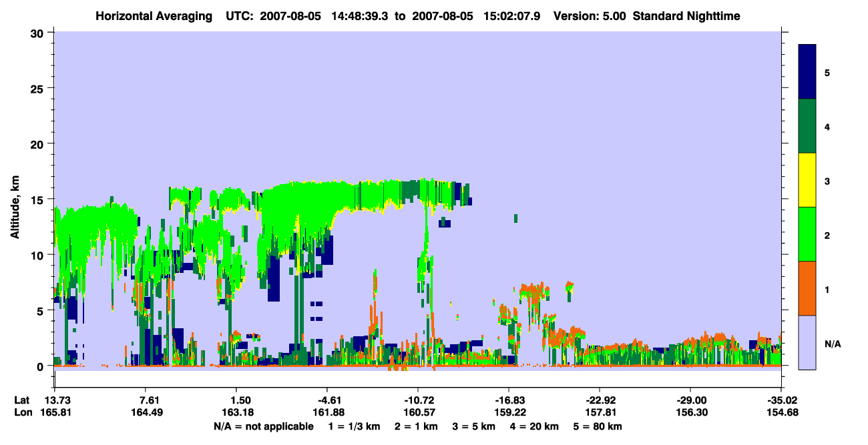
Task: Click latitude value '-16.83'
Action: (509, 400)
